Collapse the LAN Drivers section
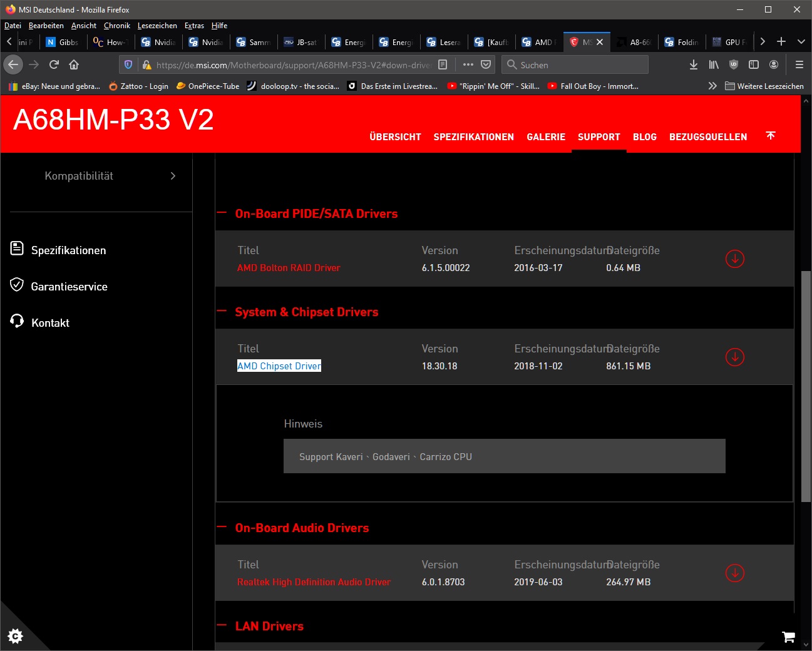The width and height of the screenshot is (812, 651). coord(221,625)
